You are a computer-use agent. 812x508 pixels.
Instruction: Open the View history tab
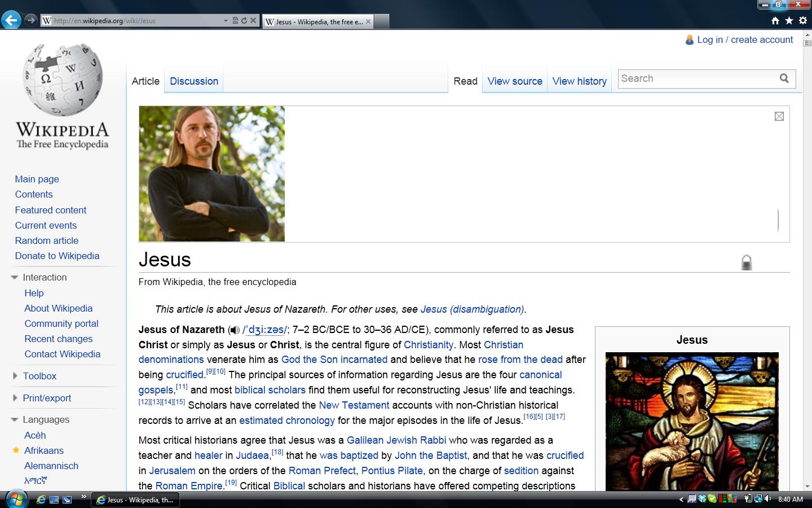click(579, 81)
